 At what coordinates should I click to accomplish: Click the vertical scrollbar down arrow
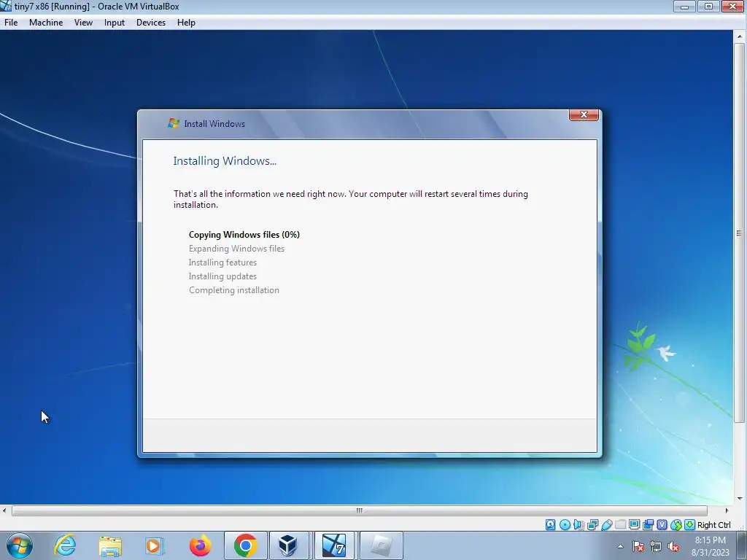tap(740, 499)
